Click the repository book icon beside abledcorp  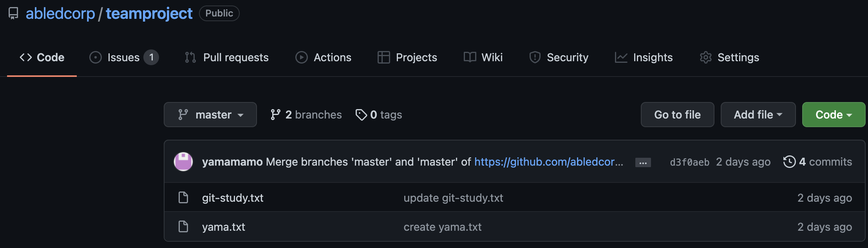[13, 13]
